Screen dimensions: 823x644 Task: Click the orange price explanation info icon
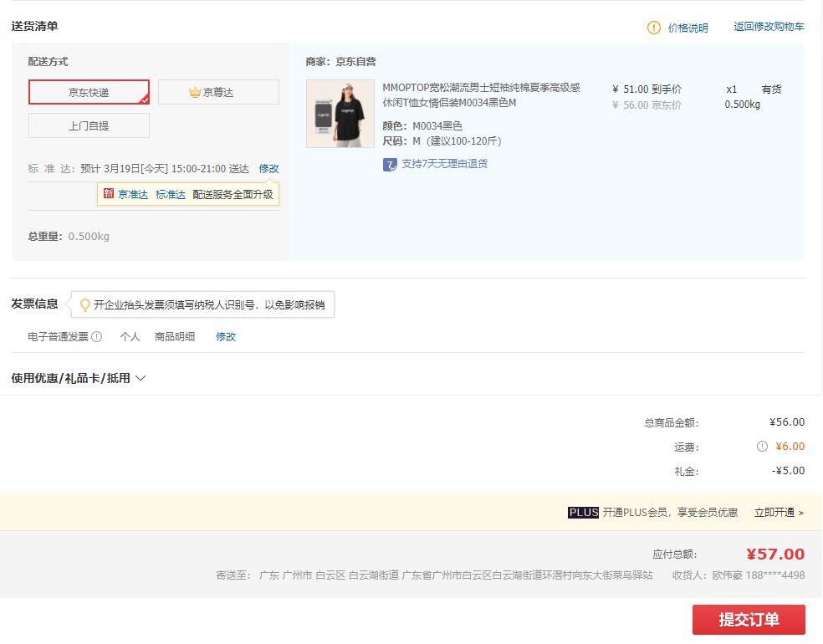[x=654, y=28]
